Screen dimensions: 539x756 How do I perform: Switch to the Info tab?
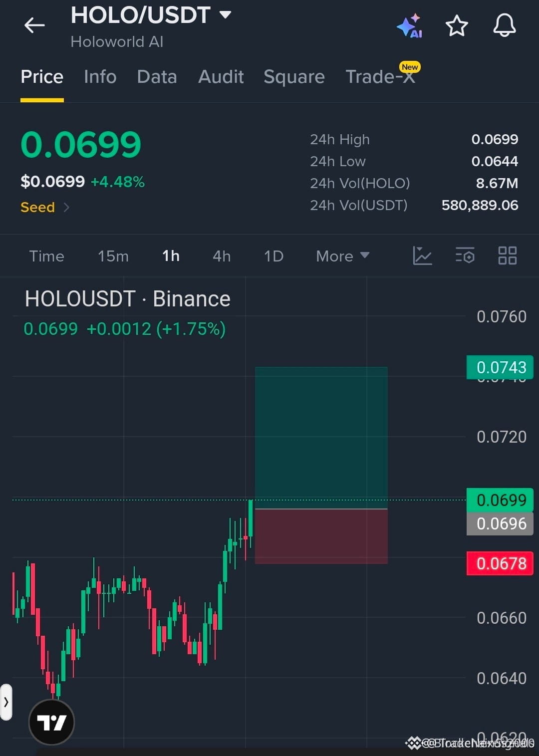[x=100, y=77]
